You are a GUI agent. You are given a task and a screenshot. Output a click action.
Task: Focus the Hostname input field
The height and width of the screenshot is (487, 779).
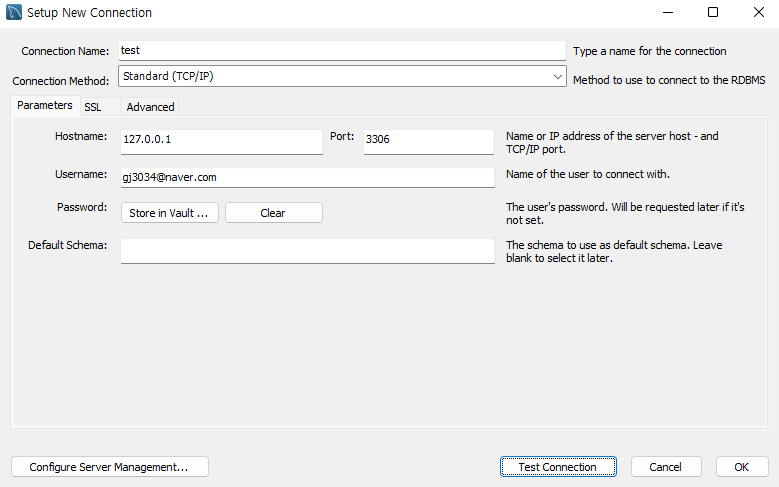click(222, 142)
